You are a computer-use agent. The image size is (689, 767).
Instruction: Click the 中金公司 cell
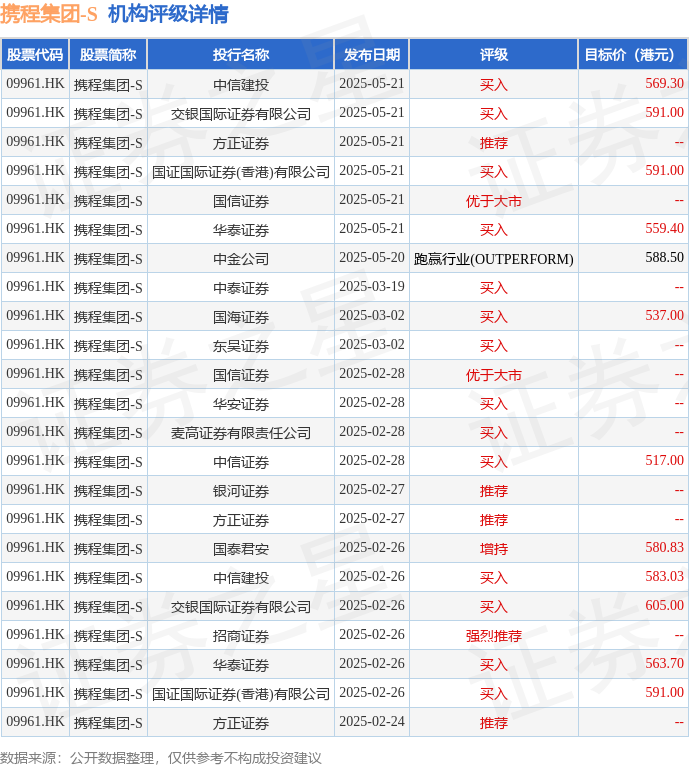[241, 259]
